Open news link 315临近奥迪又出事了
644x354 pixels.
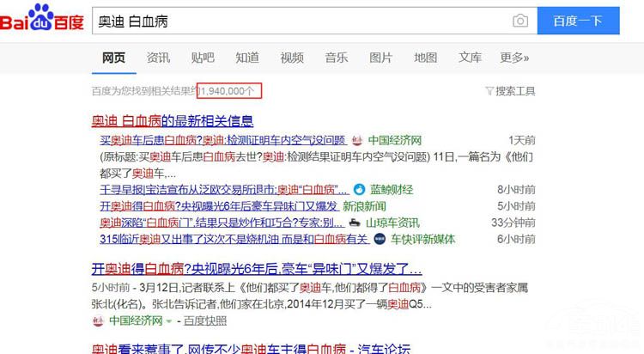tap(234, 239)
